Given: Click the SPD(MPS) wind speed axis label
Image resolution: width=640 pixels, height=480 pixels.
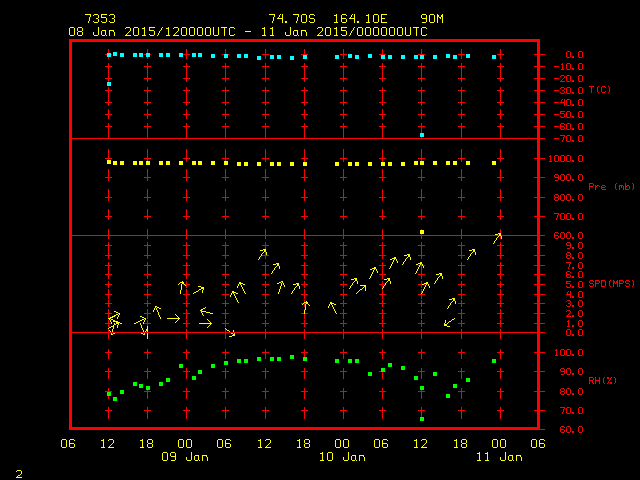Looking at the screenshot, I should click(609, 284).
